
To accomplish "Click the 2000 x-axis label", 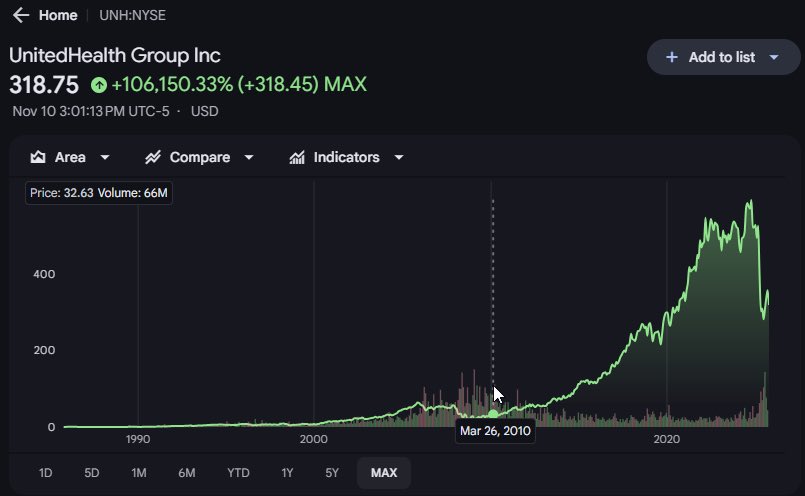I will point(314,440).
